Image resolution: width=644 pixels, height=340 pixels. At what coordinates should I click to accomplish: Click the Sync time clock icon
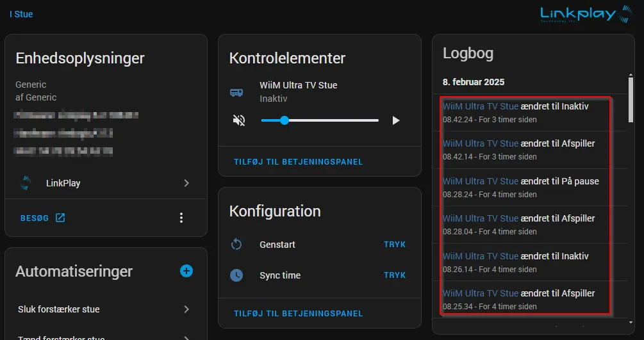click(236, 275)
